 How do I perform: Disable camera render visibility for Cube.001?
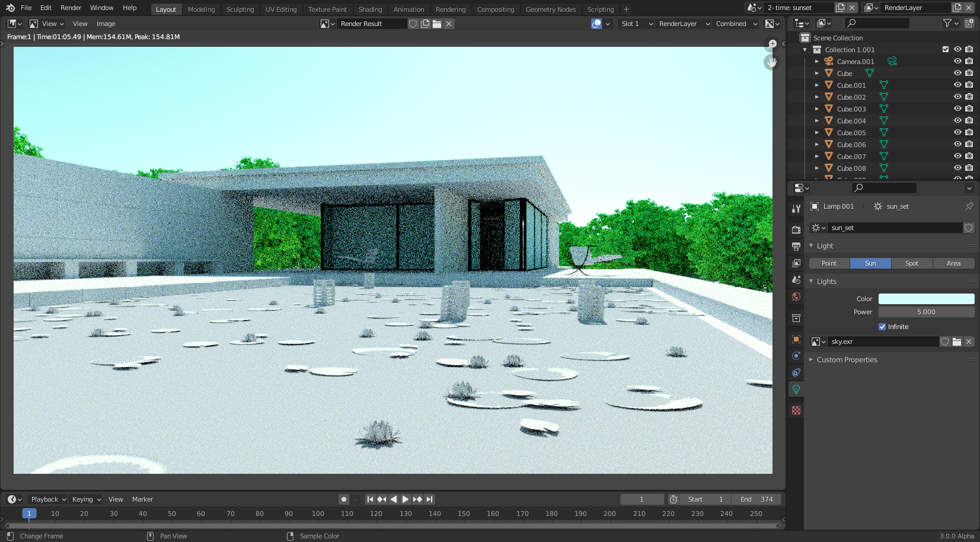click(970, 85)
